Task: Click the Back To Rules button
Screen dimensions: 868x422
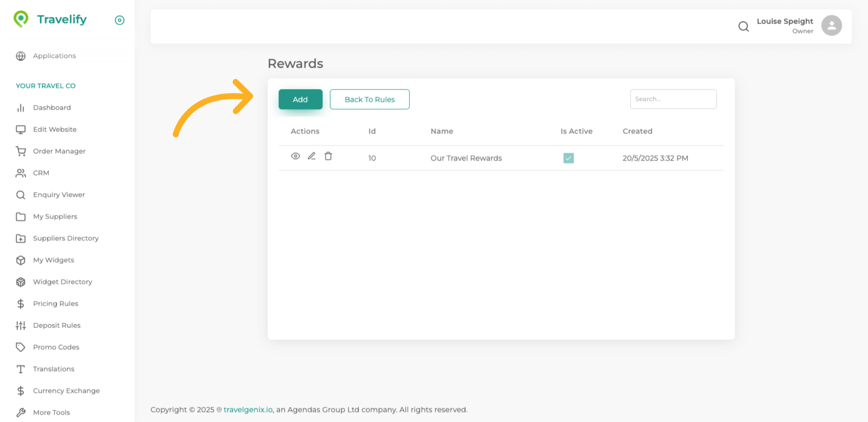Action: 369,100
